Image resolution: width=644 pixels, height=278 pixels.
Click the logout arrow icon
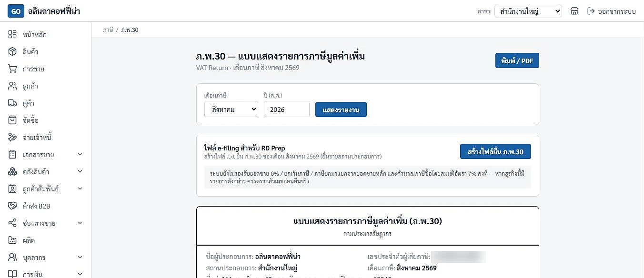tap(591, 11)
